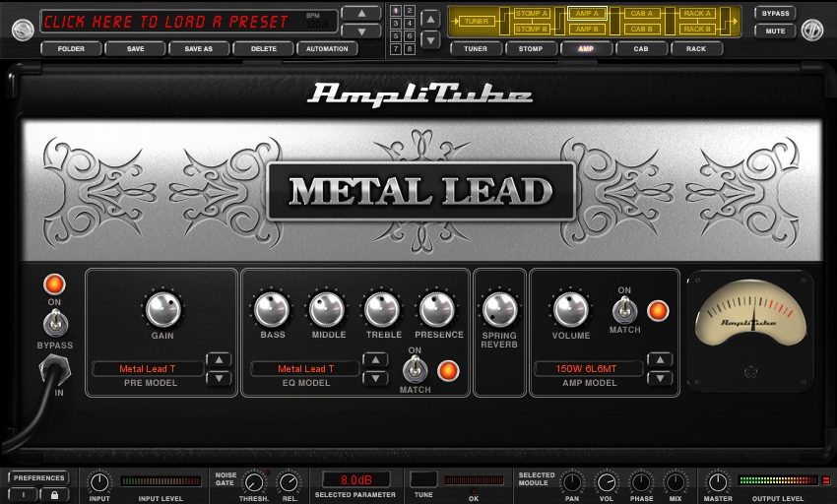Click the PRESENCE knob
The height and width of the screenshot is (504, 837).
(437, 309)
